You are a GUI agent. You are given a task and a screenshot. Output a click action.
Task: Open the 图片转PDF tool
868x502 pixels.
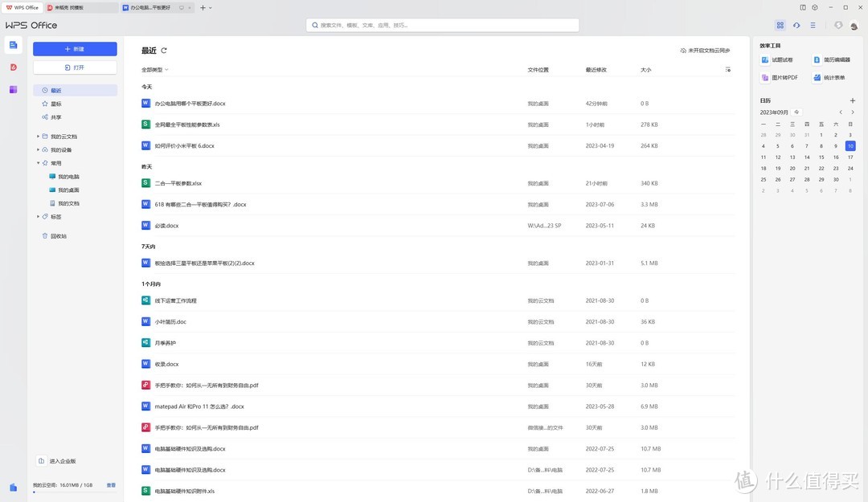[780, 78]
